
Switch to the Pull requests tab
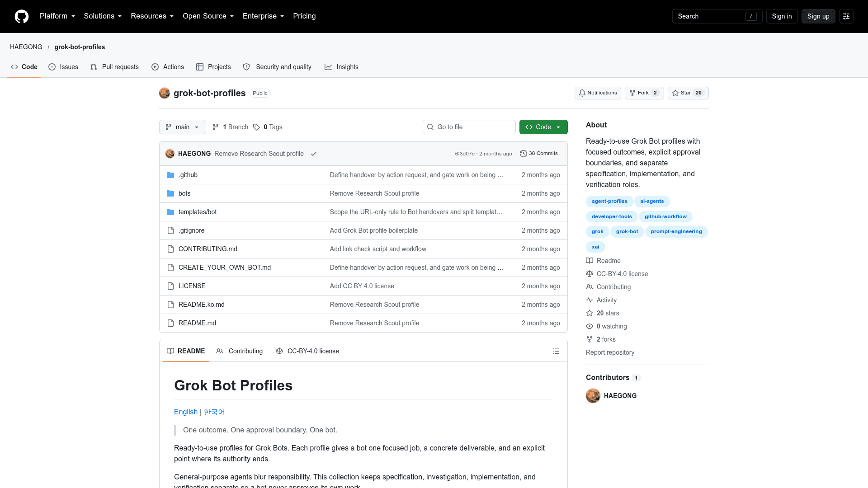point(114,67)
